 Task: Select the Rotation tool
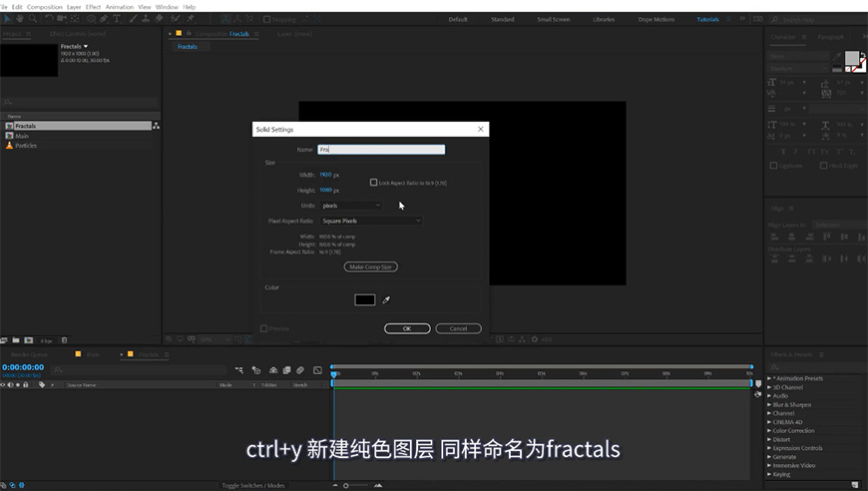(49, 19)
